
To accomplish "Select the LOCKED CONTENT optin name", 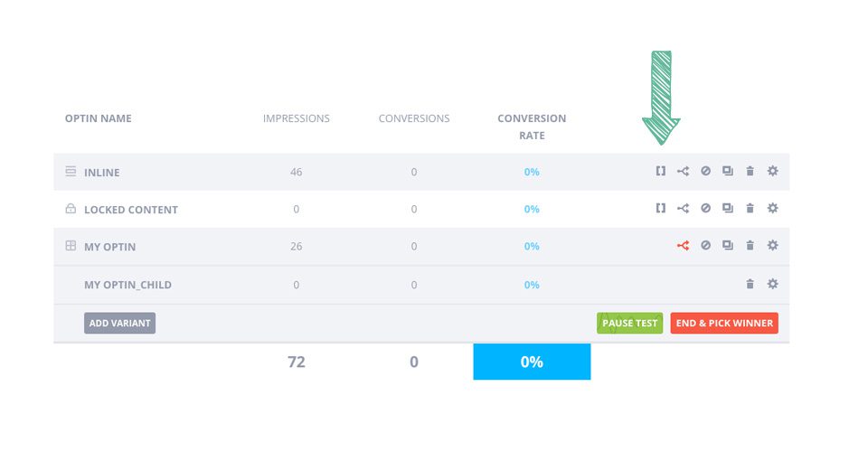I will [130, 210].
